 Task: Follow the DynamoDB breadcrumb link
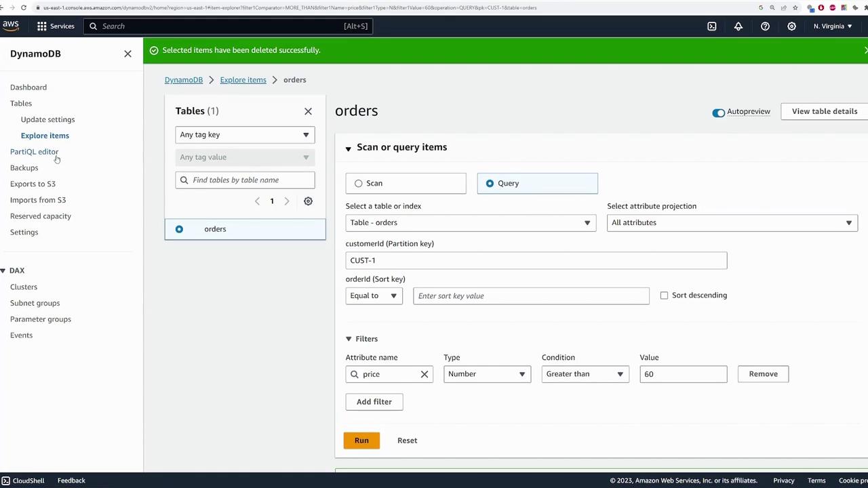184,80
